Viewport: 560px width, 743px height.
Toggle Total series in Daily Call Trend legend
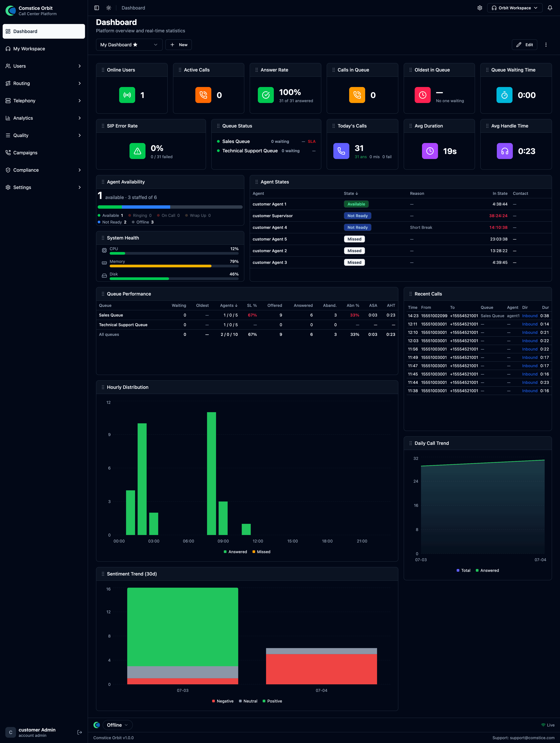[463, 570]
